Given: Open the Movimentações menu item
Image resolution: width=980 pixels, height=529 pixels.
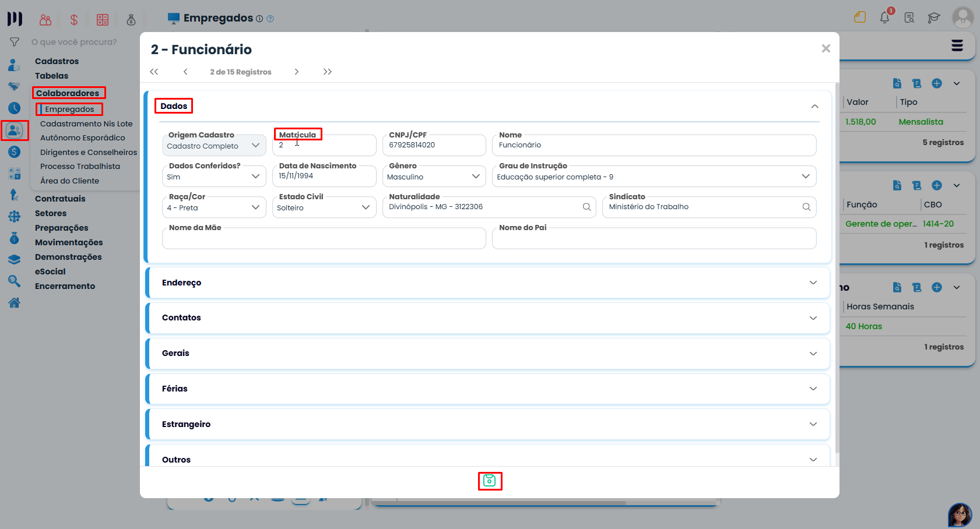Looking at the screenshot, I should (69, 242).
